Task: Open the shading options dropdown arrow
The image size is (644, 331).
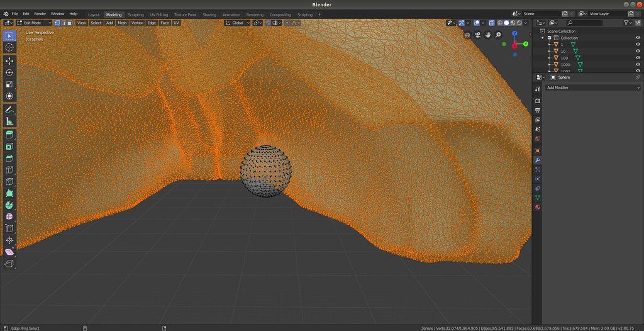Action: tap(526, 23)
